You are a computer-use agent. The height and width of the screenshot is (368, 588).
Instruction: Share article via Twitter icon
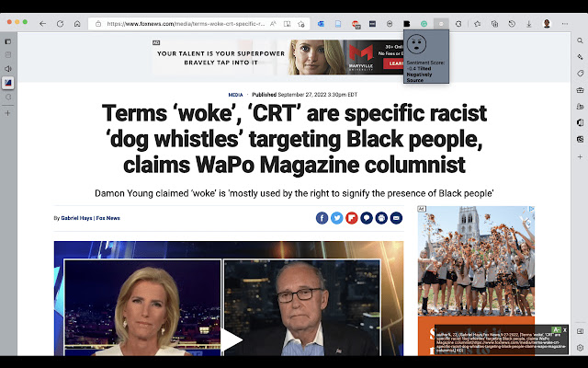[x=337, y=218]
